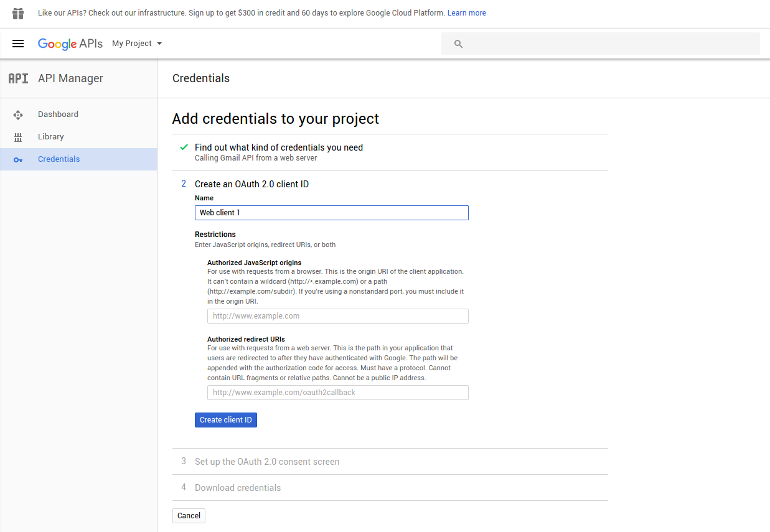Open Dashboard in the sidebar menu
Image resolution: width=770 pixels, height=532 pixels.
point(58,114)
